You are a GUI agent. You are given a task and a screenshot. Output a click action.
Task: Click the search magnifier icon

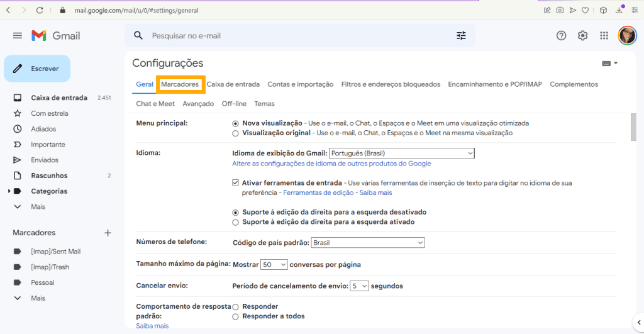point(138,36)
